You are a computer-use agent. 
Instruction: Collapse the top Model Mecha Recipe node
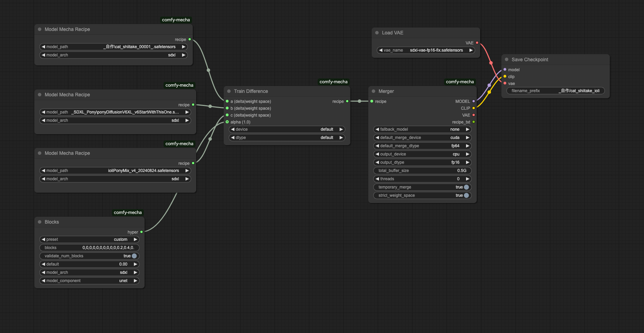click(40, 29)
